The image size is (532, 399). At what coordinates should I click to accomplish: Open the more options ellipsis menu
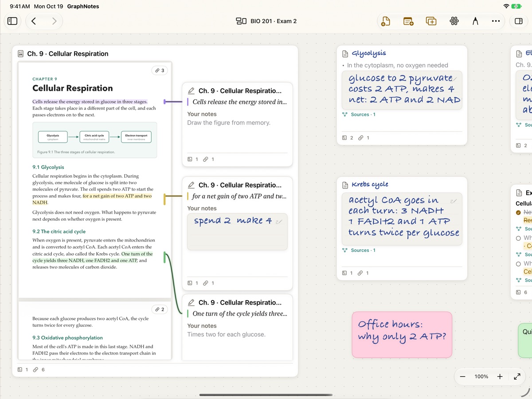coord(496,21)
